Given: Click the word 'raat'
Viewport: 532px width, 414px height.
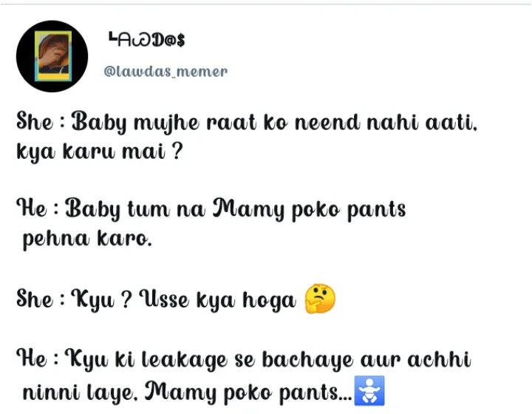Looking at the screenshot, I should [231, 123].
